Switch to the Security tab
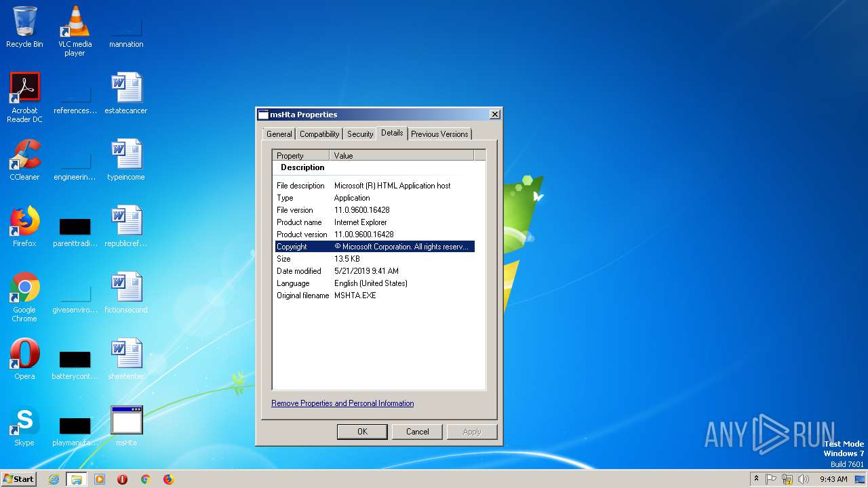Image resolution: width=868 pixels, height=488 pixels. (360, 134)
